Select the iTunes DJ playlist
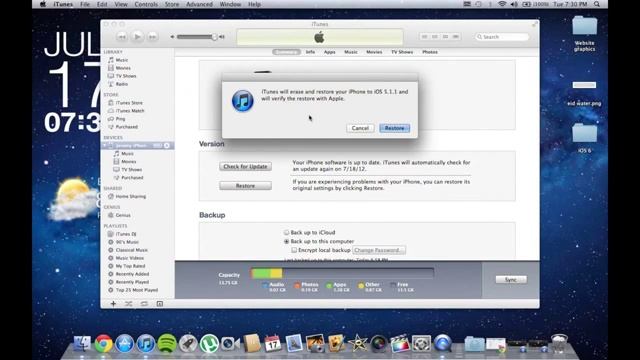The height and width of the screenshot is (360, 640). [126, 234]
